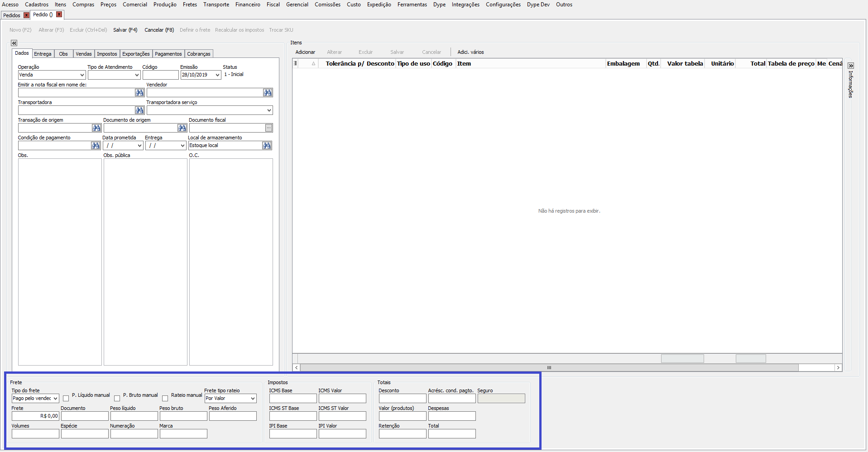The width and height of the screenshot is (868, 452).
Task: Switch to the Exportações tab
Action: (136, 54)
